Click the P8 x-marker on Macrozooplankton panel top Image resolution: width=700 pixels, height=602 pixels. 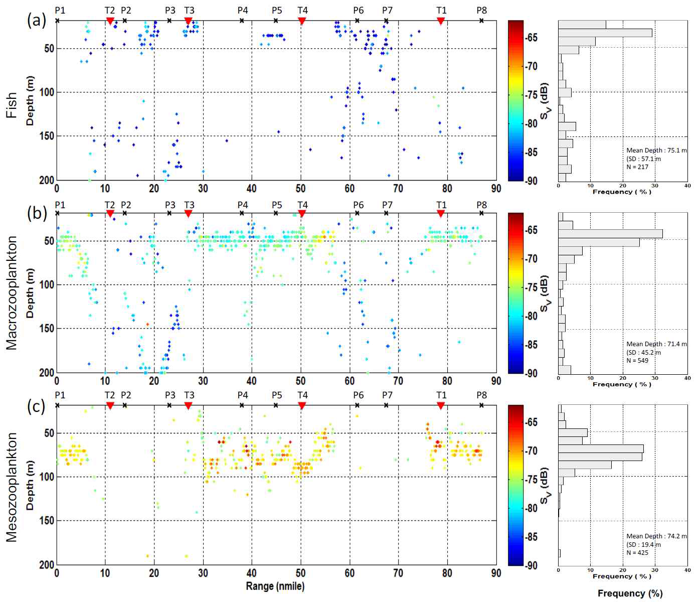click(481, 213)
